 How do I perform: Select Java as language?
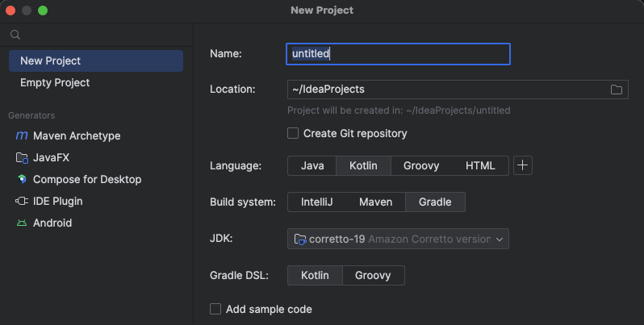[x=312, y=166]
